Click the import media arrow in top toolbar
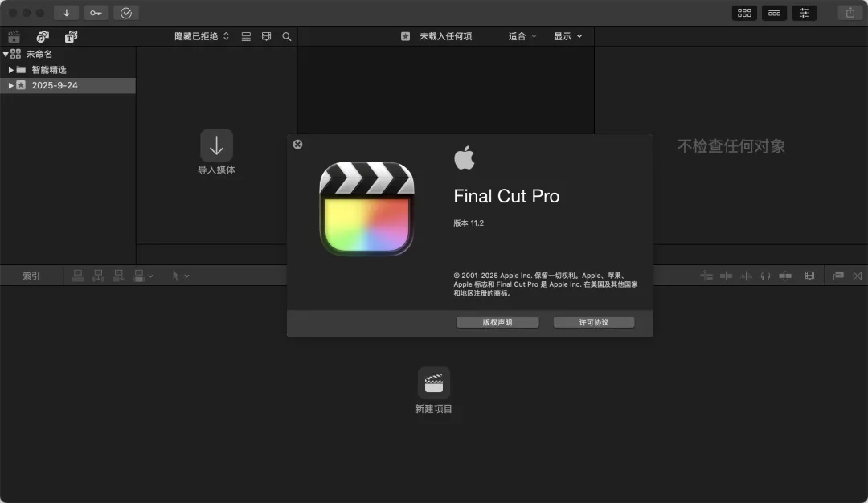Screen dimensions: 868x503 point(66,13)
